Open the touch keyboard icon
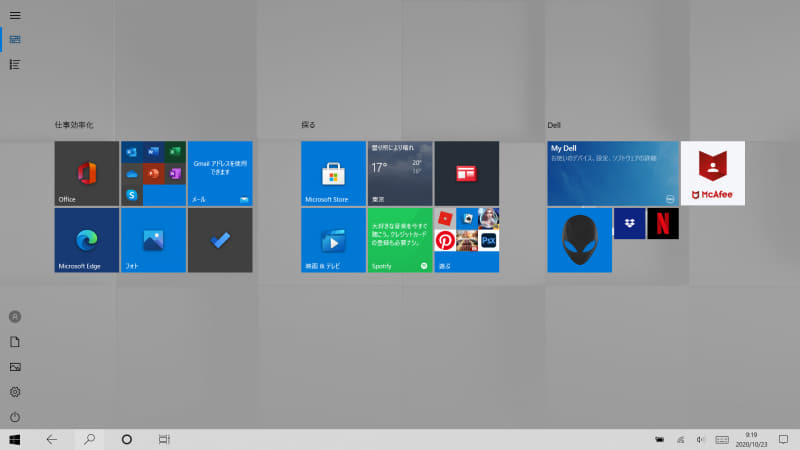The width and height of the screenshot is (800, 450). point(721,439)
